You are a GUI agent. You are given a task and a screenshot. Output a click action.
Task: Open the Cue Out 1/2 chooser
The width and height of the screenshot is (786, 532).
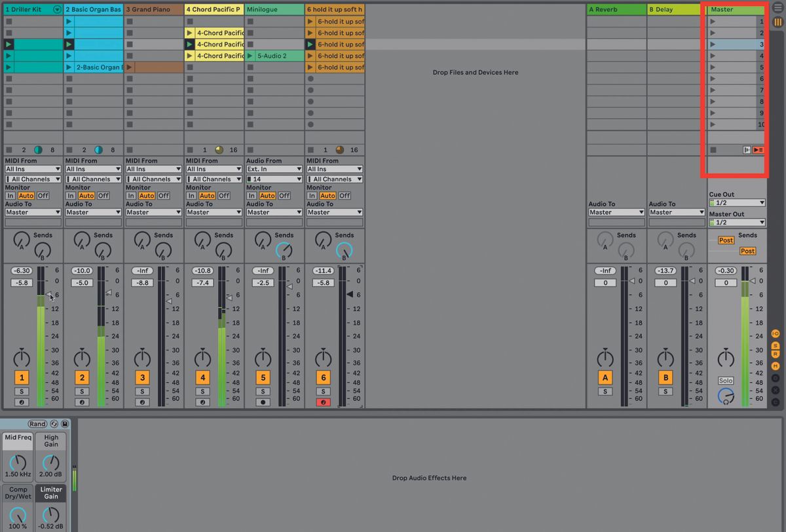(737, 203)
